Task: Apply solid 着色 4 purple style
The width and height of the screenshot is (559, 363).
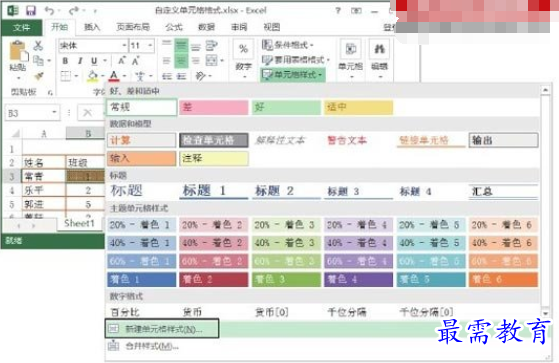Action: [358, 279]
